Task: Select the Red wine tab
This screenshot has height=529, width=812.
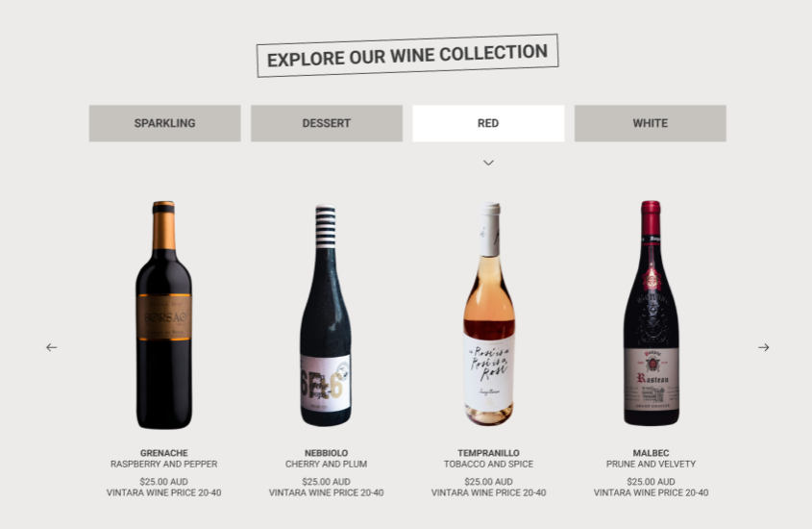Action: click(488, 123)
